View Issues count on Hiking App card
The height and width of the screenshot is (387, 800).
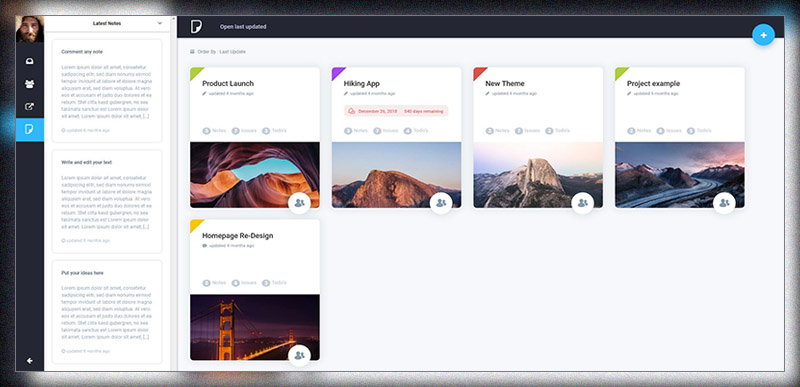click(x=385, y=131)
